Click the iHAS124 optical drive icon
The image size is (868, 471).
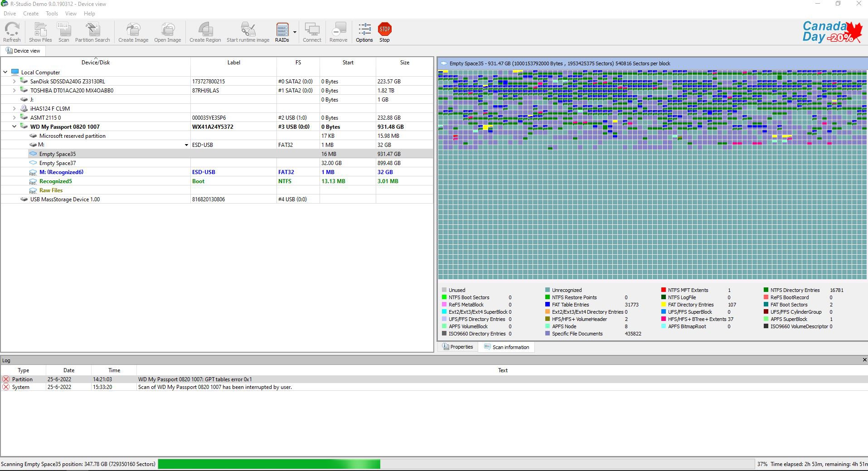[24, 108]
